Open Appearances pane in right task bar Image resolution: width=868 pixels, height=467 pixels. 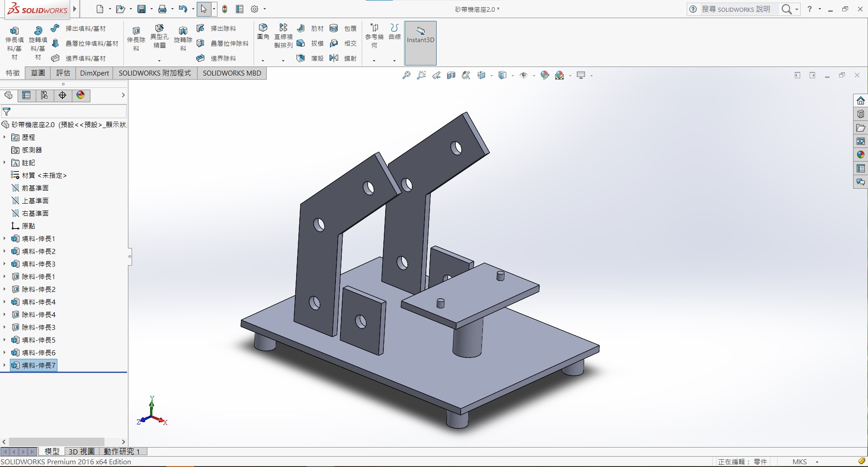pyautogui.click(x=861, y=155)
